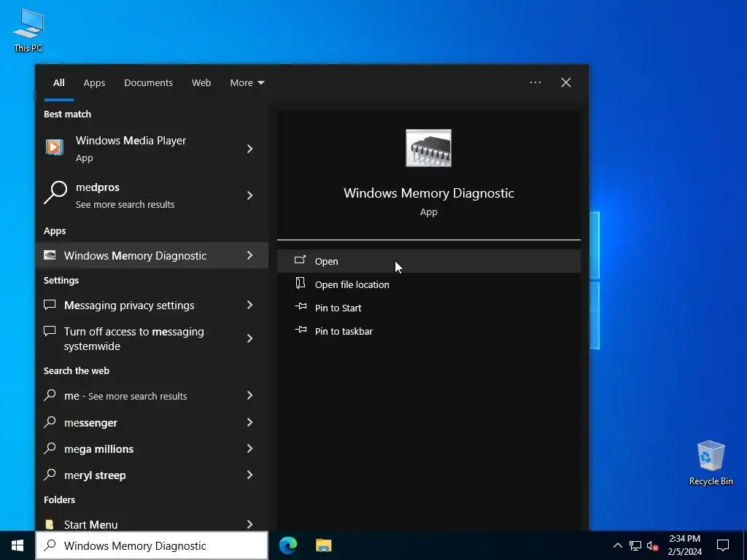Switch to the Documents search tab
Screen dimensions: 747x560
click(148, 83)
